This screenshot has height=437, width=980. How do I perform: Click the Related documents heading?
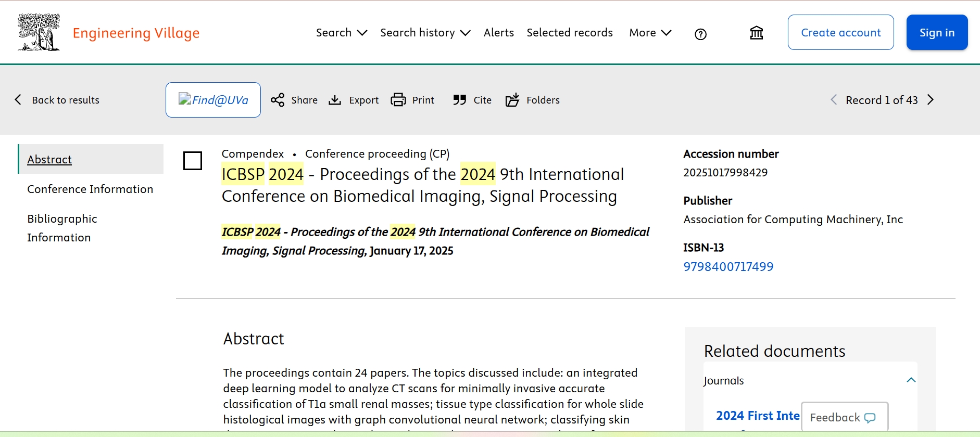coord(774,351)
